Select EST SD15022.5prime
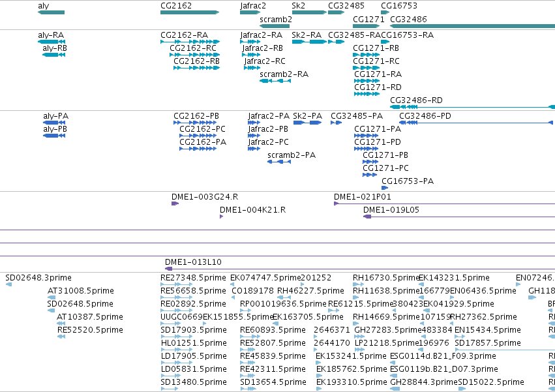The height and width of the screenshot is (392, 555). click(x=491, y=382)
